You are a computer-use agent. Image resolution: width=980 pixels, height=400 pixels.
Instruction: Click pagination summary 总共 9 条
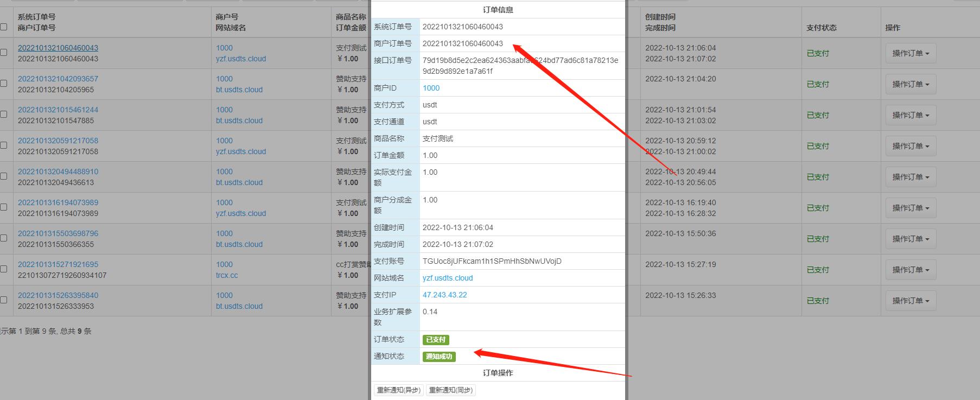tap(76, 331)
